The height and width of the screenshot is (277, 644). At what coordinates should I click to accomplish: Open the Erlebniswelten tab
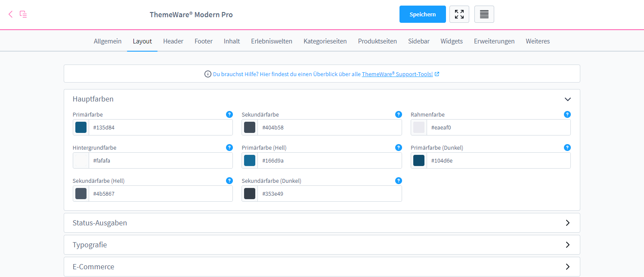pyautogui.click(x=272, y=41)
